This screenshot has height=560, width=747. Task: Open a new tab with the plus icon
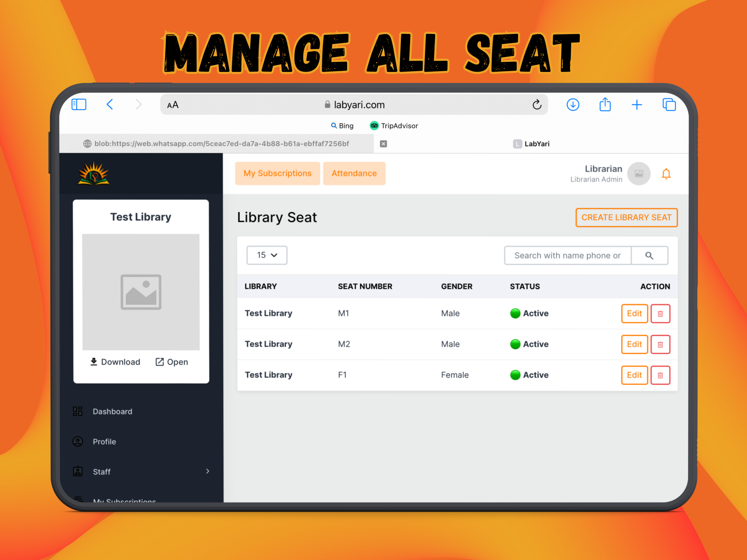637,105
